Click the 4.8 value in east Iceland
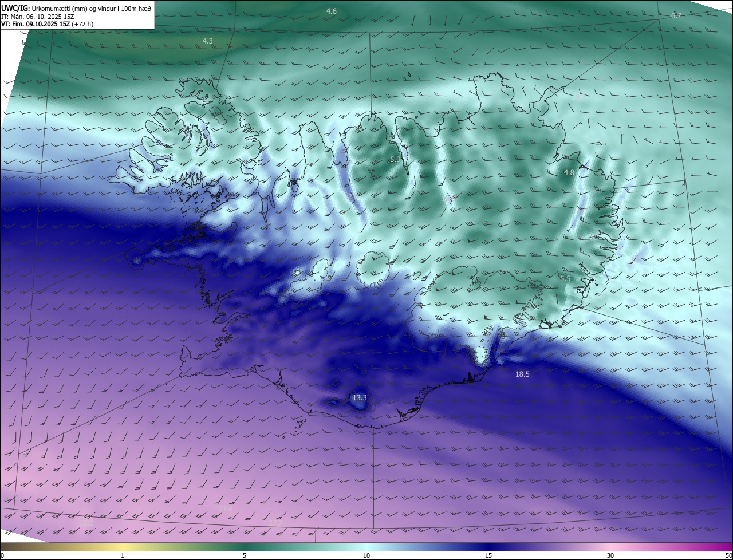The width and height of the screenshot is (733, 560). click(569, 172)
